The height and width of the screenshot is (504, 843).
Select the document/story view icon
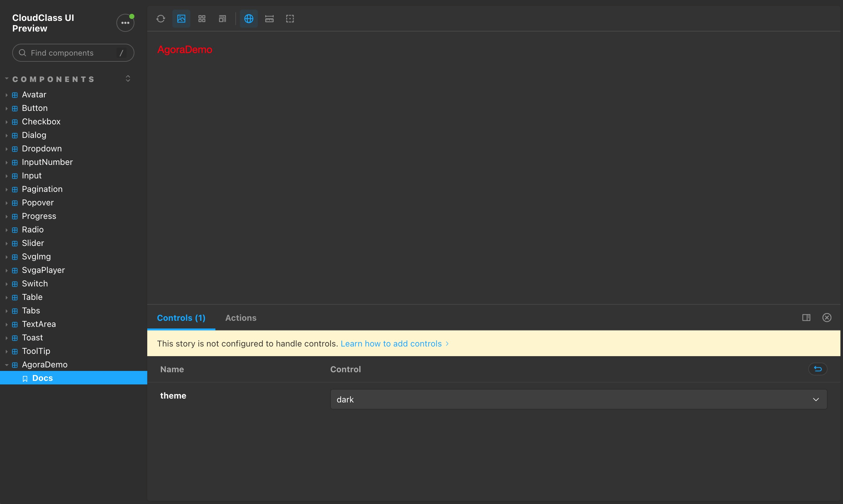(x=222, y=19)
